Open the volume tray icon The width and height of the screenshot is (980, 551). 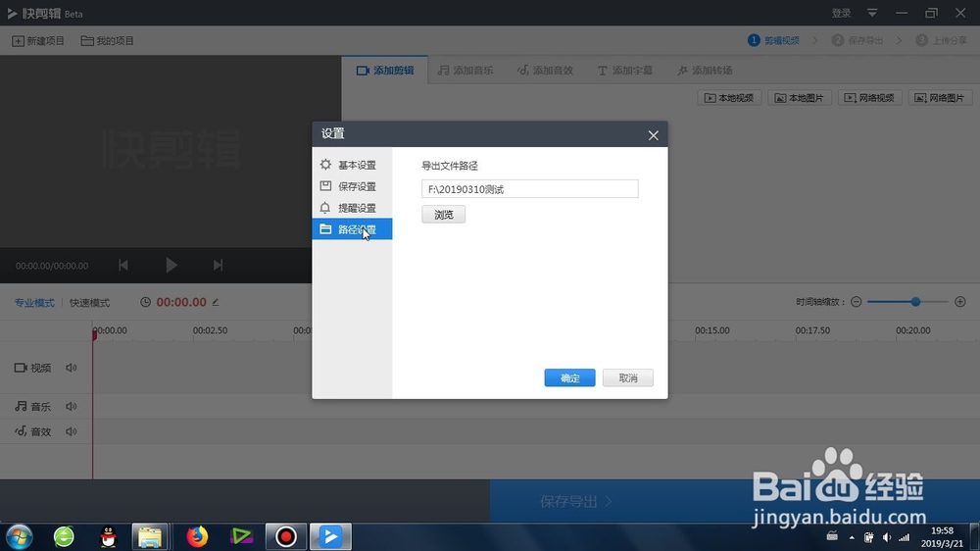pyautogui.click(x=886, y=537)
